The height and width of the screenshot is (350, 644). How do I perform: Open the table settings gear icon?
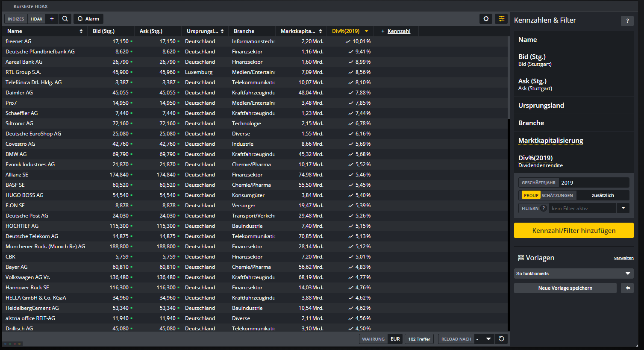[x=486, y=19]
